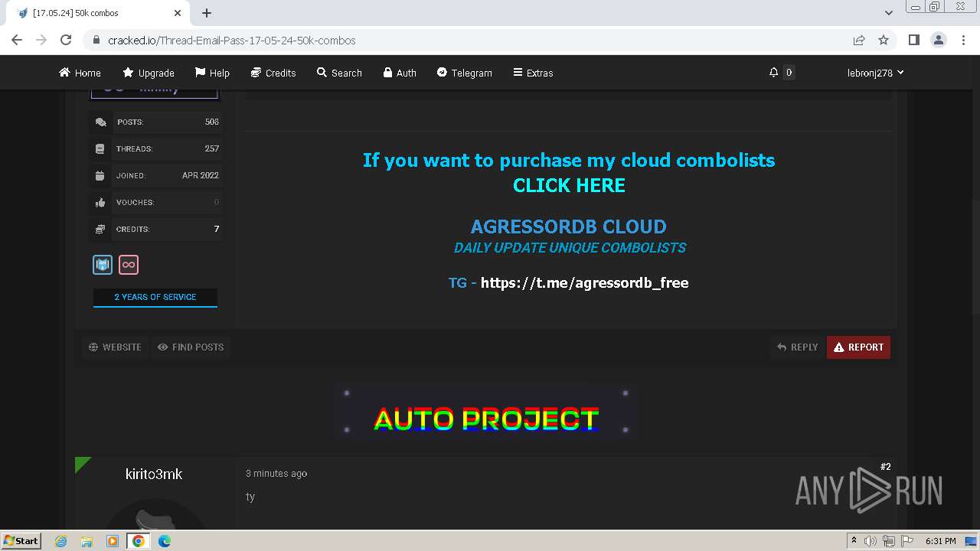
Task: Click the blue award badge icon
Action: point(103,265)
